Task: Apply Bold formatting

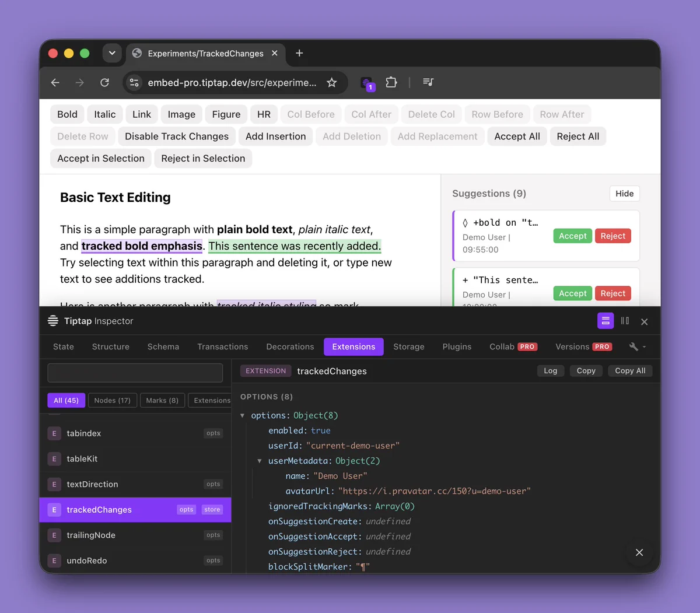Action: (x=67, y=114)
